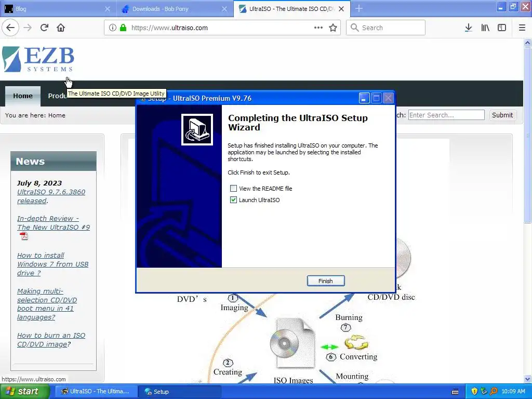This screenshot has width=532, height=399.
Task: Click the taskbar clock 10:09 AM
Action: coord(513,391)
